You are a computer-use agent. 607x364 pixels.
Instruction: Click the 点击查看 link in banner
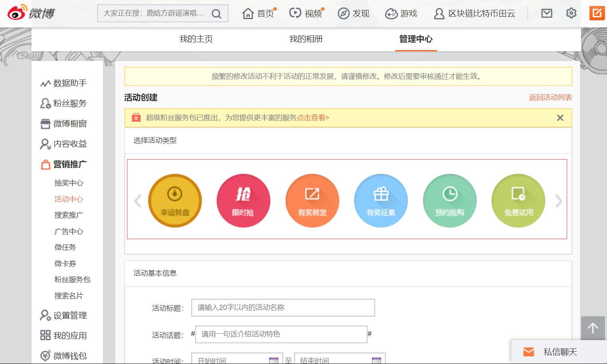[x=313, y=118]
